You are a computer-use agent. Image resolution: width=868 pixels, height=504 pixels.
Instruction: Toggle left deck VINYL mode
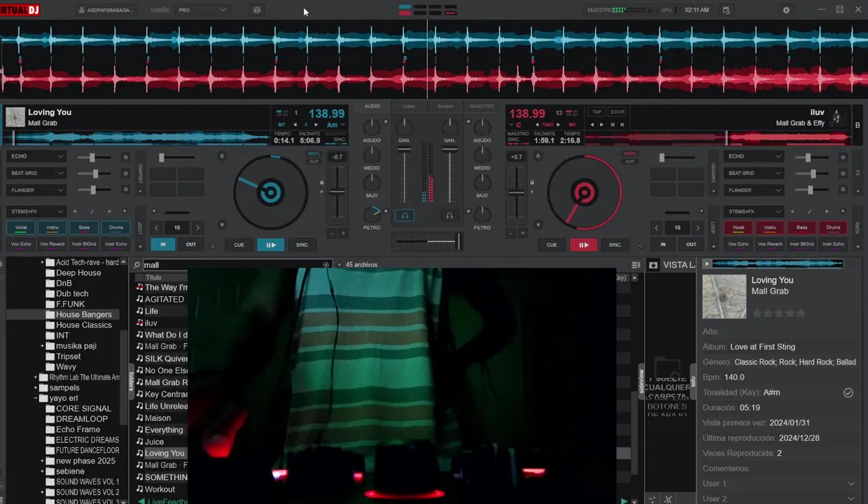pos(314,154)
